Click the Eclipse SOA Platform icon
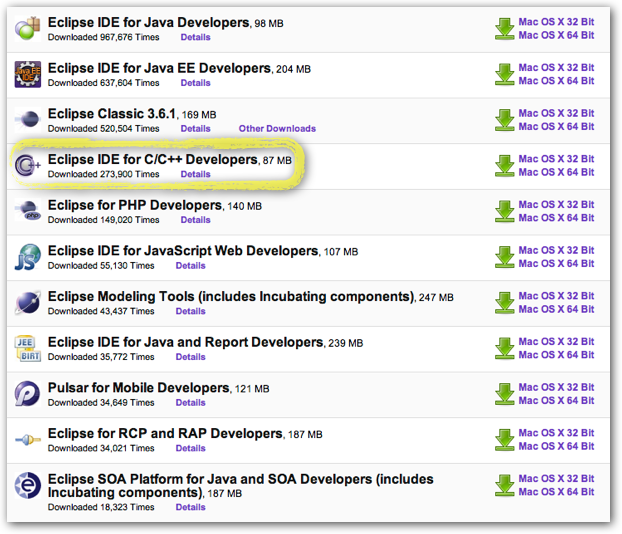Viewport: 622px width, 534px height. 28,485
